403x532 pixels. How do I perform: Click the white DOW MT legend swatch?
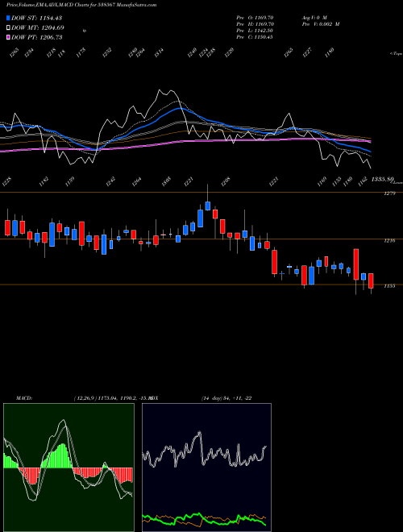pyautogui.click(x=9, y=27)
